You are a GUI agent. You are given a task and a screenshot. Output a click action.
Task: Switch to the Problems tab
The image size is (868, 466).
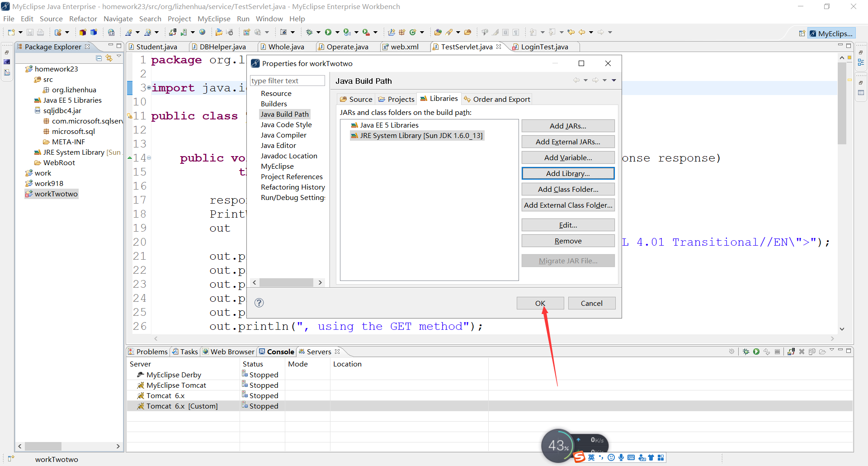148,352
